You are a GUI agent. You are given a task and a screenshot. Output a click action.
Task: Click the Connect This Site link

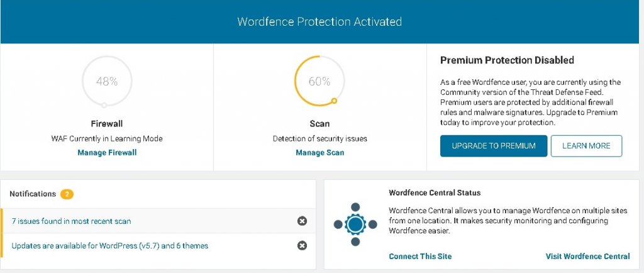(420, 256)
